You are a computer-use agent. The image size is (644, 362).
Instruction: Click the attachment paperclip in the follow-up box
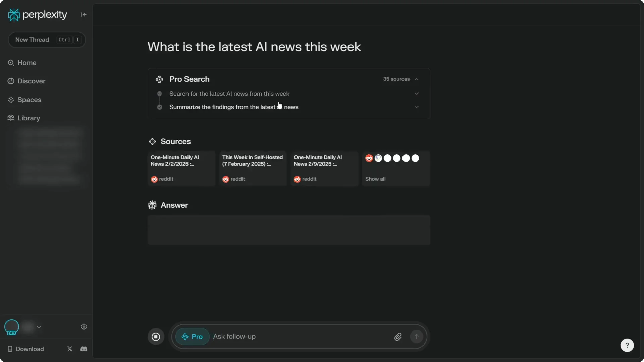(398, 336)
